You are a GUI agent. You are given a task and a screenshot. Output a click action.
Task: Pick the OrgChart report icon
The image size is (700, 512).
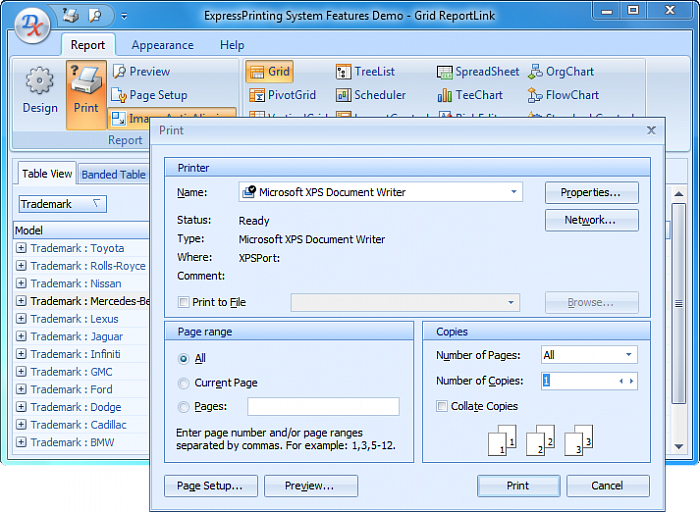(535, 72)
